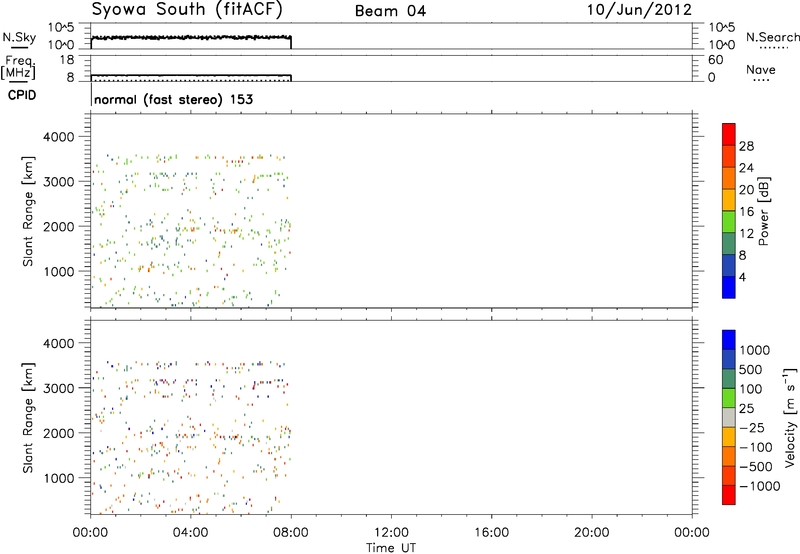
Task: Select the 'Beam 04' heading
Action: point(390,11)
